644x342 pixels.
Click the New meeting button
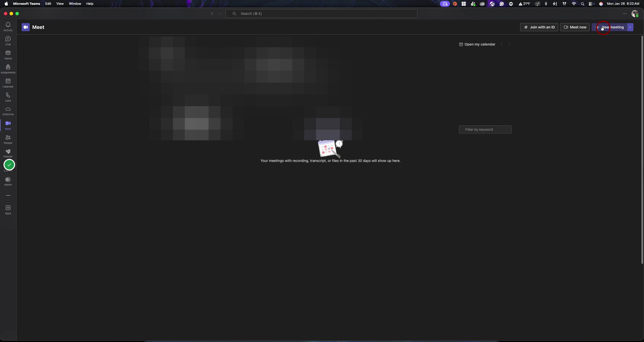tap(609, 27)
